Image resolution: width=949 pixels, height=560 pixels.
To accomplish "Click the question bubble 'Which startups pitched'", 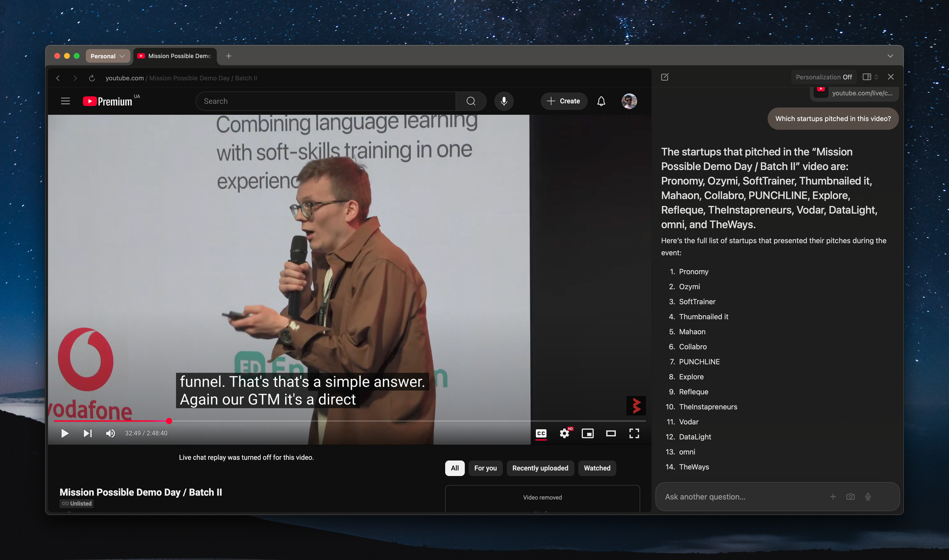I will [x=833, y=119].
